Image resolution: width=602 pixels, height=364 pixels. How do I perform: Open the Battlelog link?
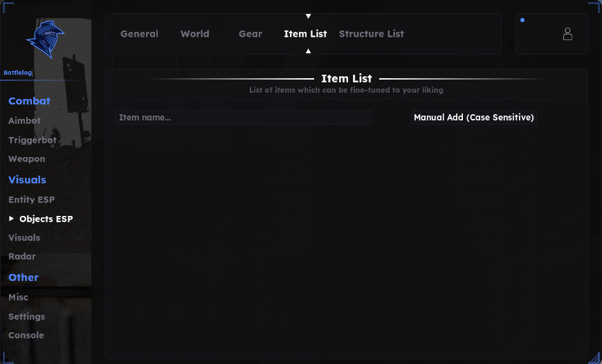tap(18, 73)
